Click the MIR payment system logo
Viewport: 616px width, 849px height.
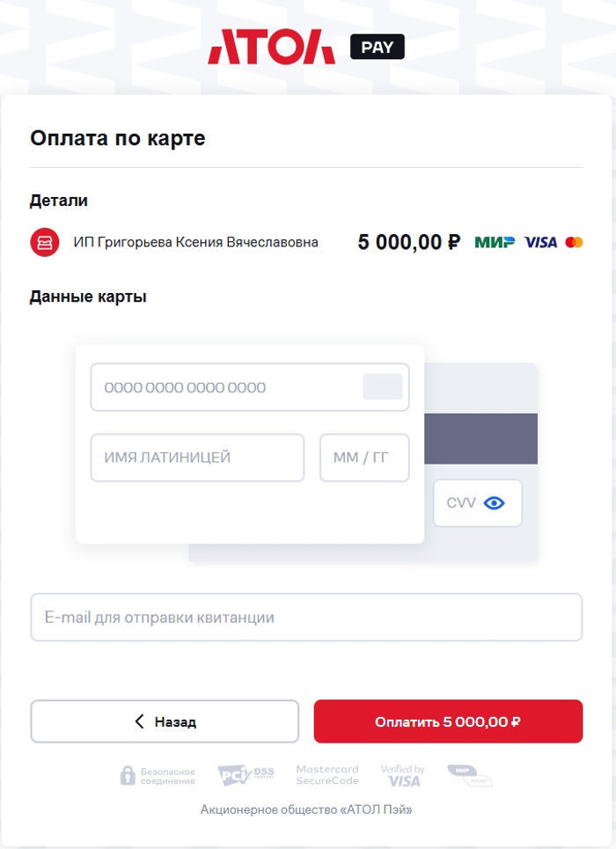coord(495,242)
